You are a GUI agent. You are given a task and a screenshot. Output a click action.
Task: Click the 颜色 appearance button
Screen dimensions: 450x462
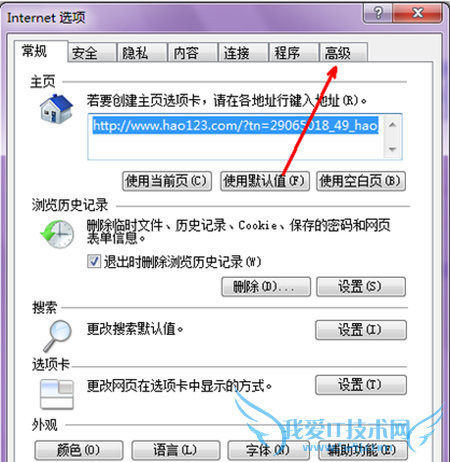[x=79, y=450]
